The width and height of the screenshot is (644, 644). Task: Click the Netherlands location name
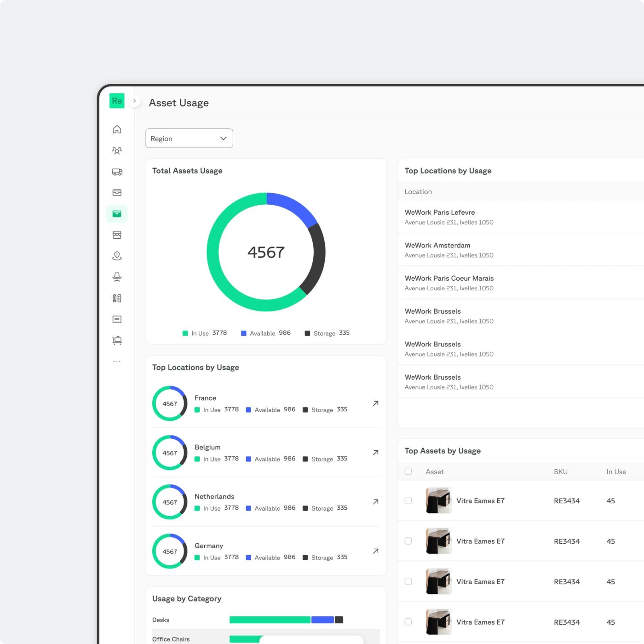click(214, 496)
